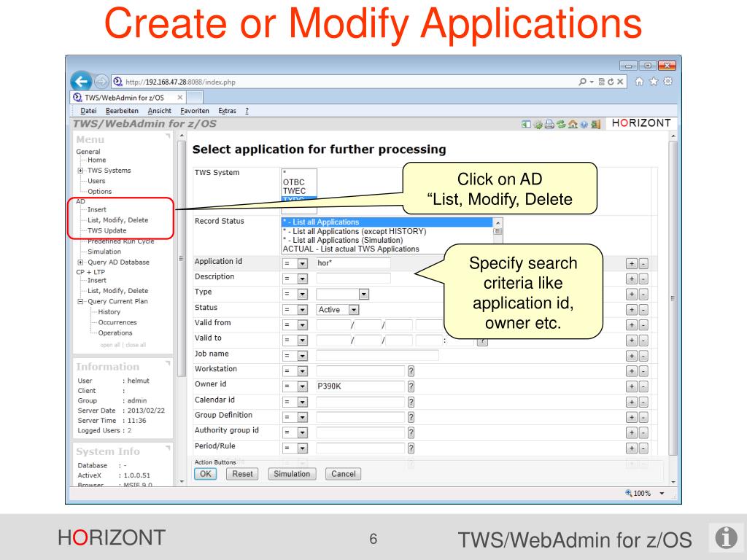Open the AD TWS Update menu entry
The width and height of the screenshot is (747, 560).
click(107, 230)
